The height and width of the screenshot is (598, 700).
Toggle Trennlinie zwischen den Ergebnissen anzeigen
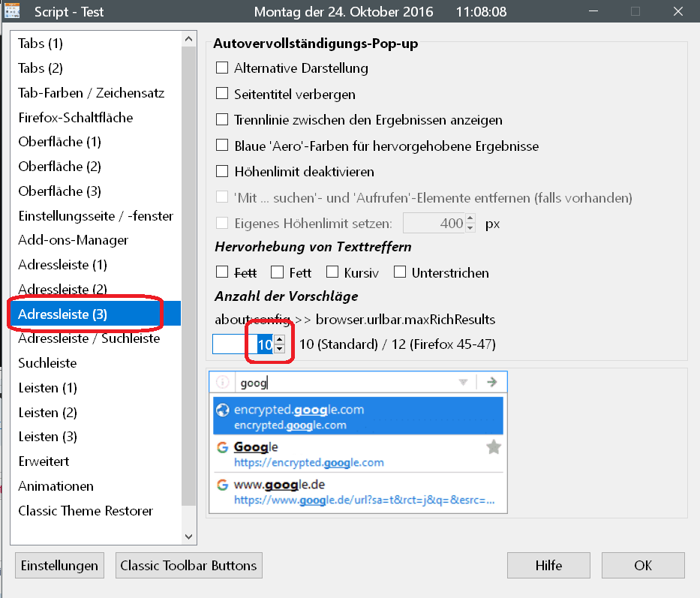pyautogui.click(x=222, y=120)
